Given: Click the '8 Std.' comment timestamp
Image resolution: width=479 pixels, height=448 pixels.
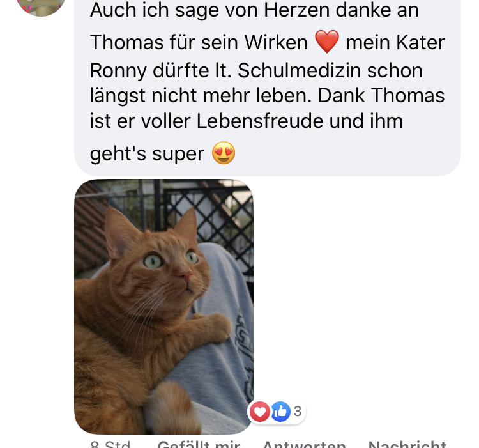Looking at the screenshot, I should click(x=110, y=444).
